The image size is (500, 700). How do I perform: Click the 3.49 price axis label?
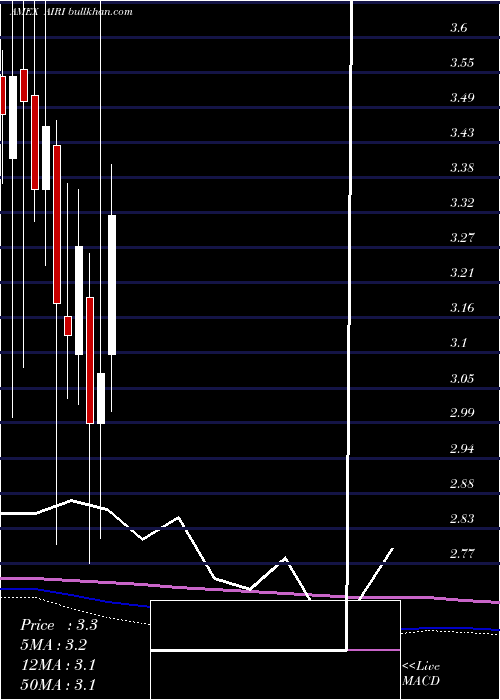(462, 97)
